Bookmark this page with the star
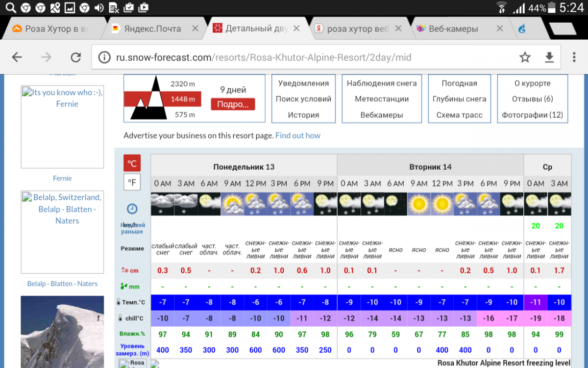 click(525, 57)
